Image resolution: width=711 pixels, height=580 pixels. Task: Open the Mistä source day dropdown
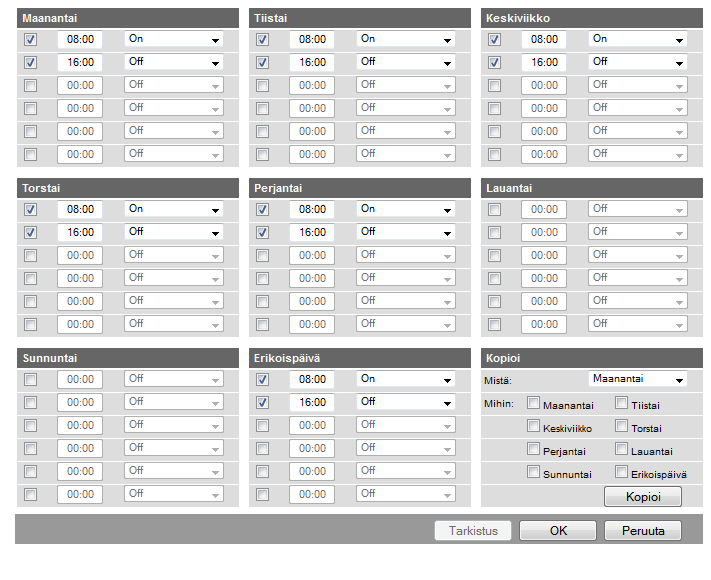pos(638,379)
